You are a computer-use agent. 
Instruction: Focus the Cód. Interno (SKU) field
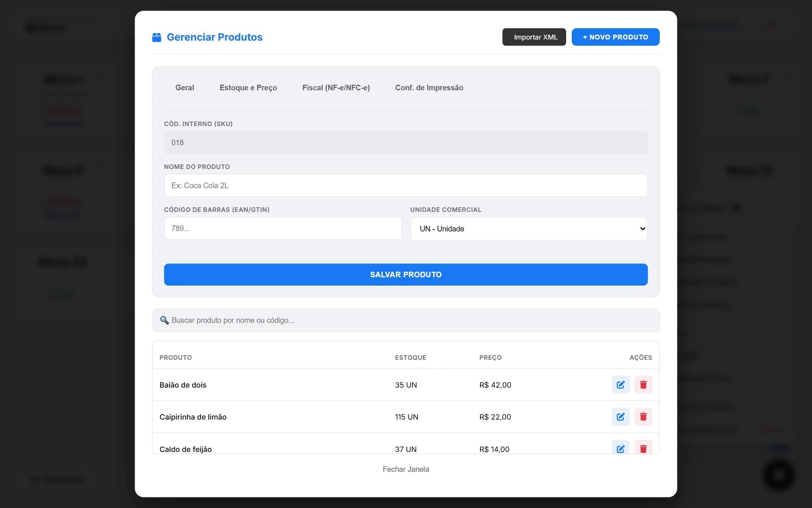(406, 143)
